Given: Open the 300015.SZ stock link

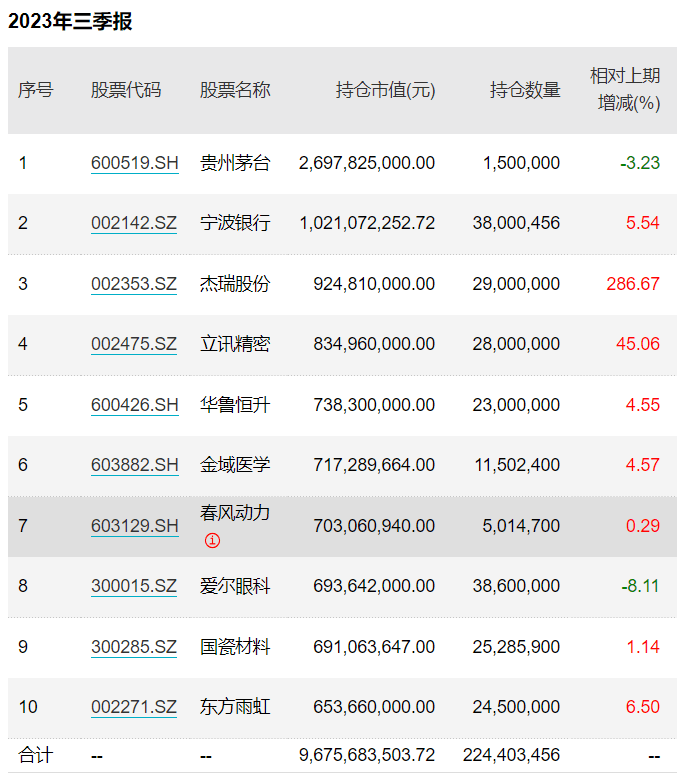Looking at the screenshot, I should (134, 586).
